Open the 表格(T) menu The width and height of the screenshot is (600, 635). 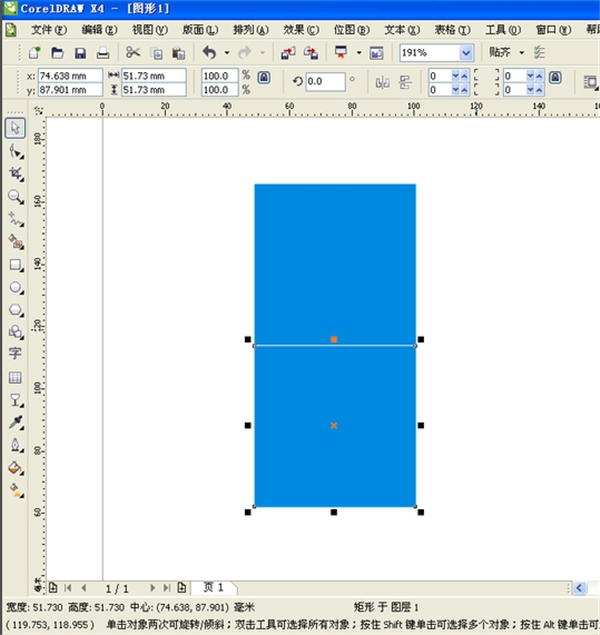pyautogui.click(x=452, y=30)
